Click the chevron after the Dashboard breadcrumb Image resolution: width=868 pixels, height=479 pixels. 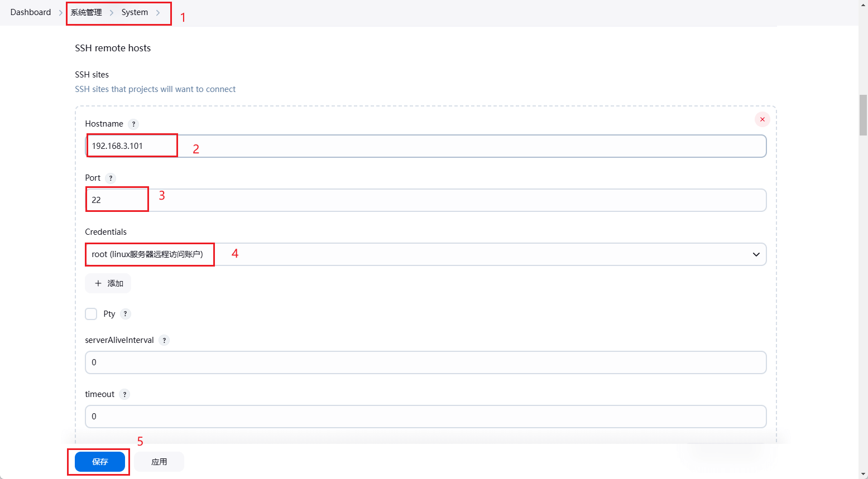(x=61, y=13)
